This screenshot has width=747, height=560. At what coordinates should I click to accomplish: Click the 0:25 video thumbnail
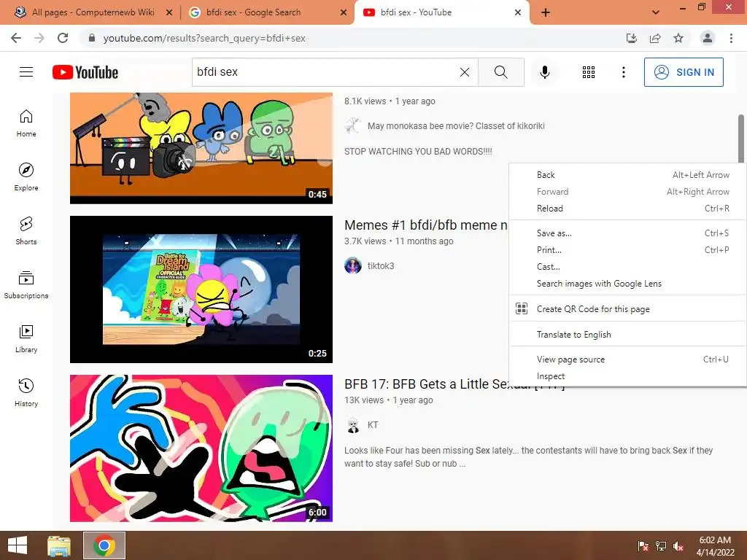[x=201, y=289]
